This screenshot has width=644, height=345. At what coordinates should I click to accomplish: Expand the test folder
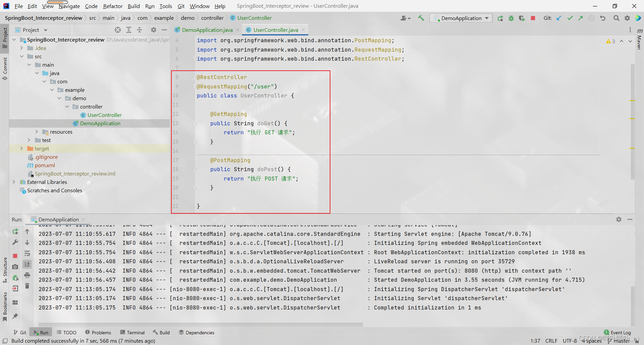(29, 140)
